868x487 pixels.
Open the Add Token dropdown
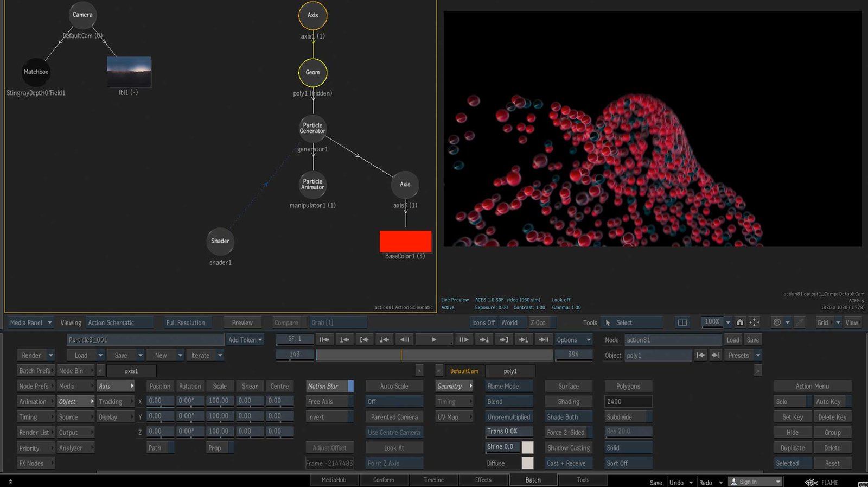(245, 340)
